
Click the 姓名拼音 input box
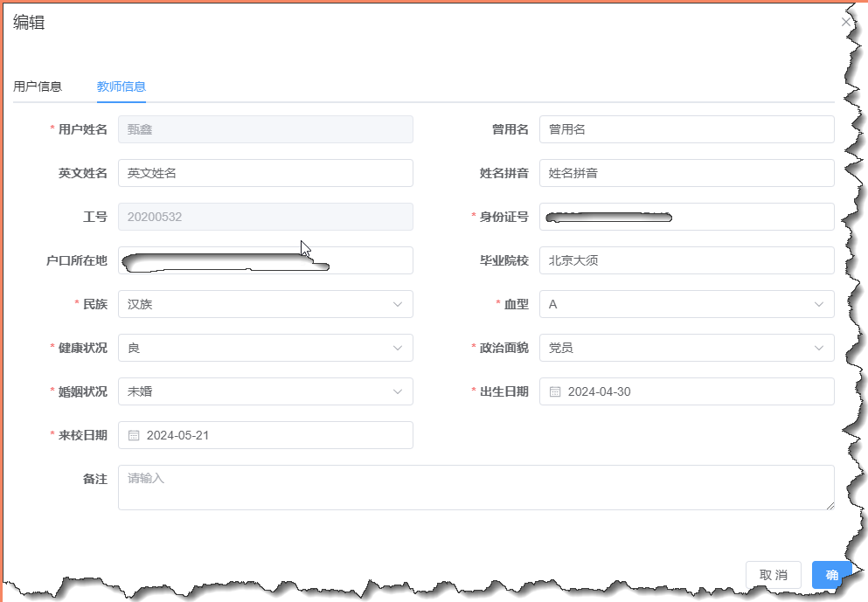tap(686, 173)
